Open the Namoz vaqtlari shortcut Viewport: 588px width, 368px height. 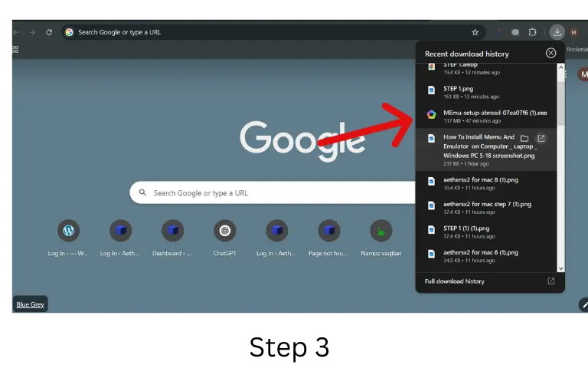pyautogui.click(x=381, y=238)
